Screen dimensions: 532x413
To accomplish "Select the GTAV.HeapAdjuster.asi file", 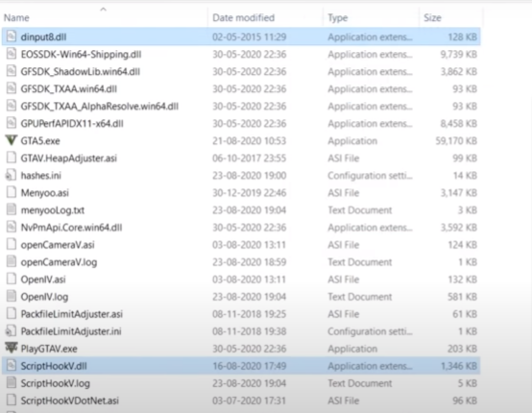I will (241, 158).
